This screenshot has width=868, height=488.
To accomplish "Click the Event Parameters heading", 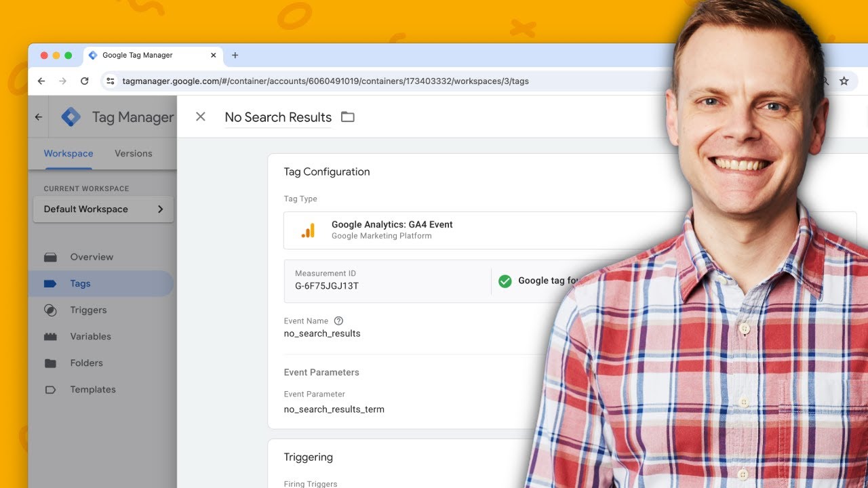I will pos(321,372).
